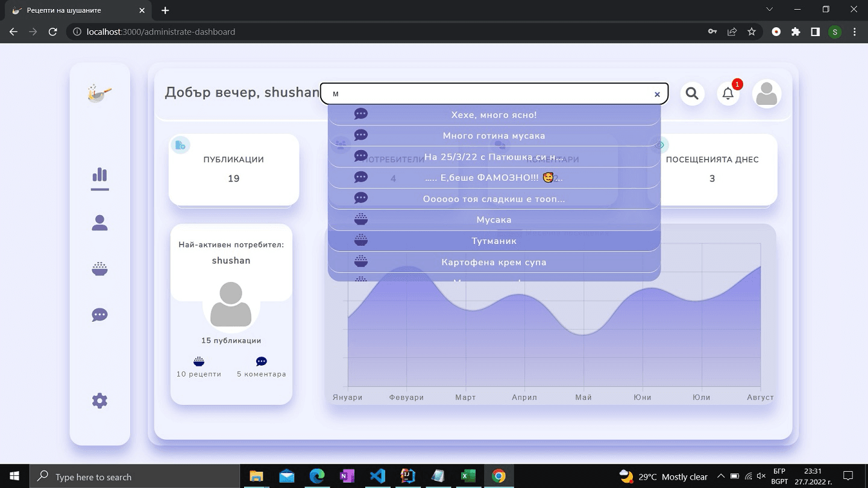Click the address bar showing localhost:3000
This screenshot has height=488, width=868.
click(x=386, y=32)
